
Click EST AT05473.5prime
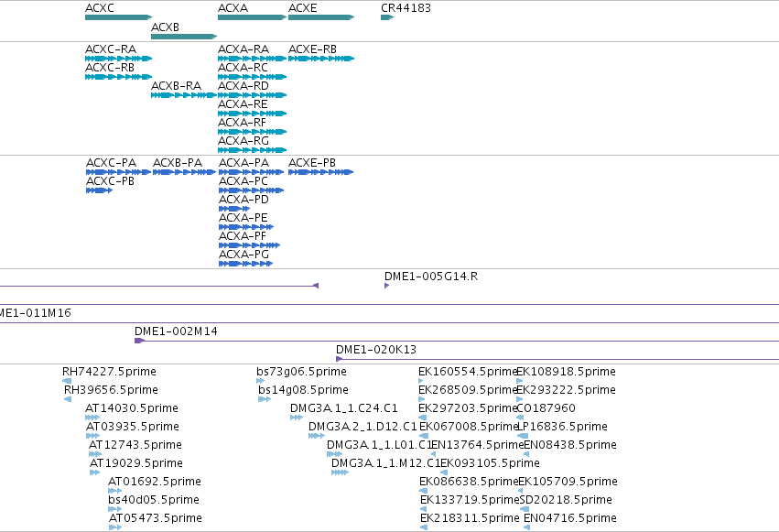[x=115, y=527]
